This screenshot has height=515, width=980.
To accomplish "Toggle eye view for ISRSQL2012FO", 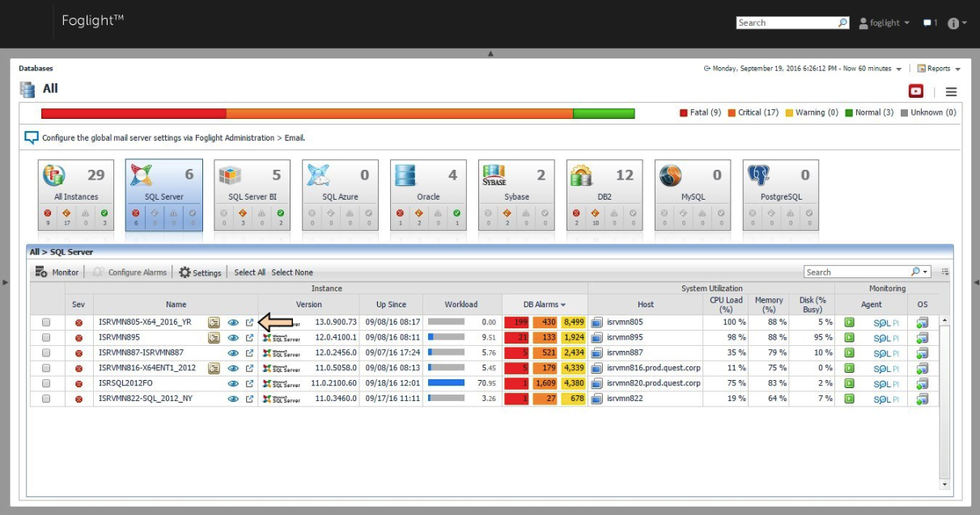I will point(233,383).
